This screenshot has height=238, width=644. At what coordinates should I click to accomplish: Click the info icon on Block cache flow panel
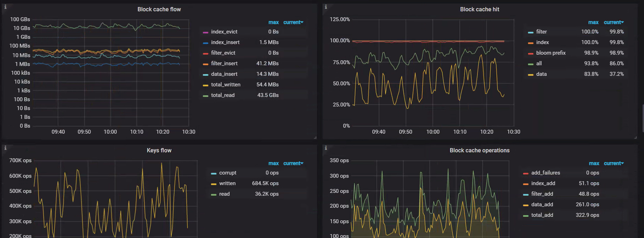[5, 7]
